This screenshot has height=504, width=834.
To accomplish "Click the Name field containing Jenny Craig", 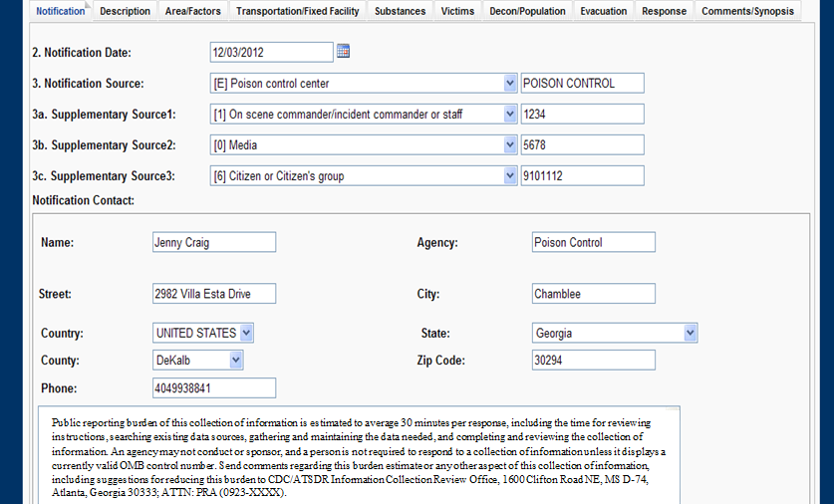I will [x=212, y=242].
